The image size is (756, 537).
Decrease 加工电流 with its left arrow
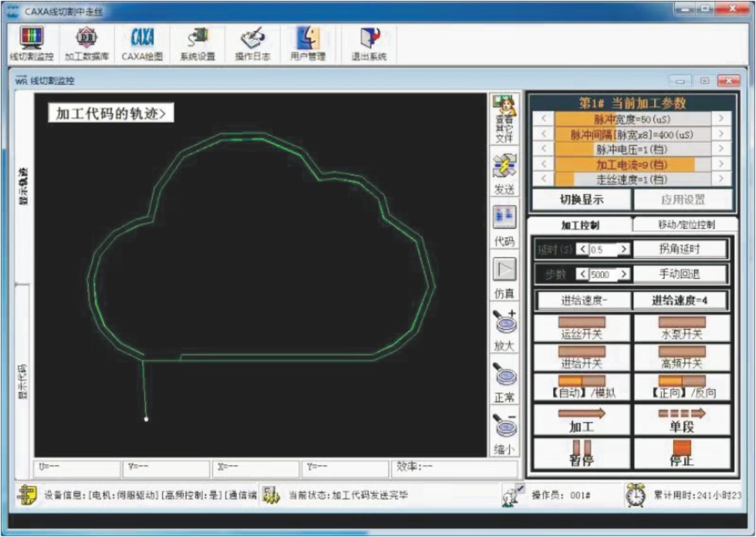coord(543,164)
